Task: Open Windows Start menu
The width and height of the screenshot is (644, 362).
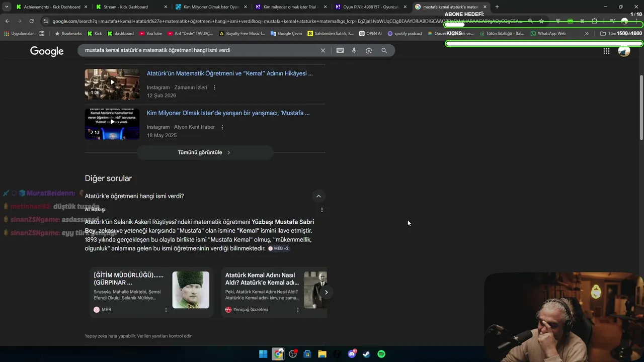Action: pos(263,354)
